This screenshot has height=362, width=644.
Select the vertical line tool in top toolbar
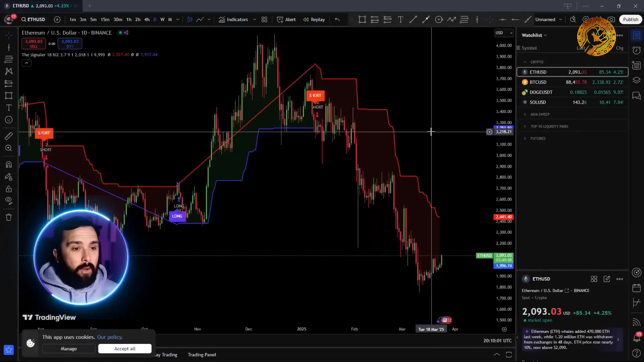(x=477, y=19)
